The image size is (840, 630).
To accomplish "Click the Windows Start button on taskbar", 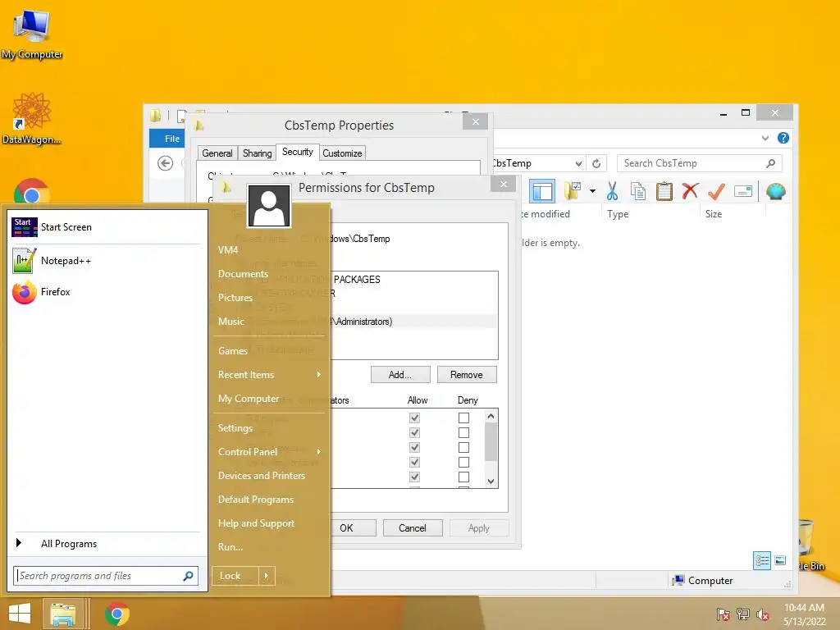I will (20, 614).
